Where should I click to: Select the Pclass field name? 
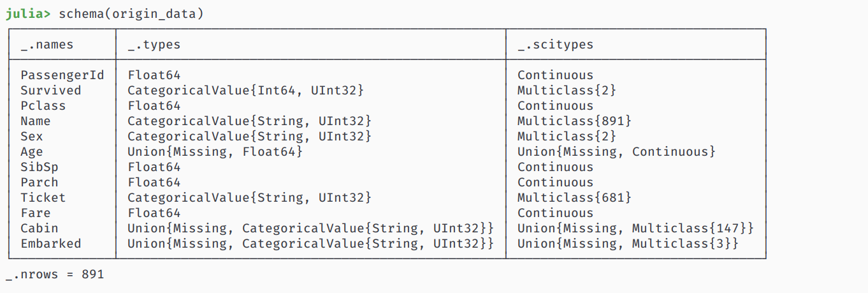click(43, 106)
